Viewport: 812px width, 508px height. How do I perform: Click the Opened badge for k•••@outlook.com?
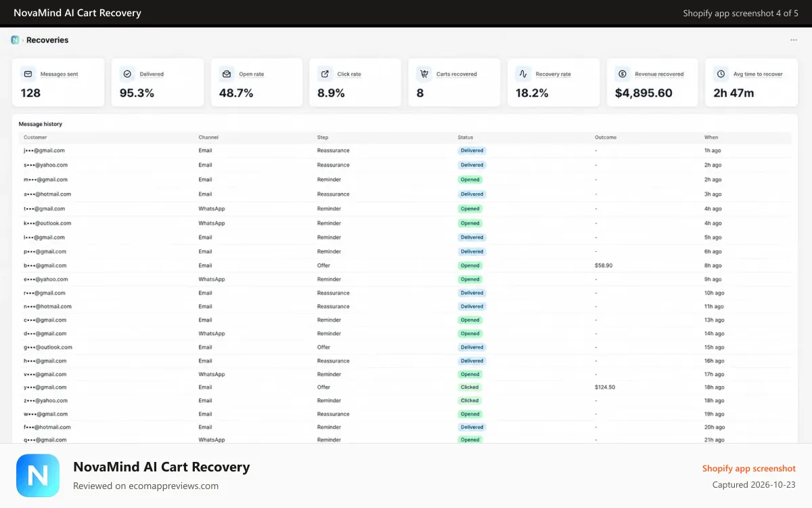[x=470, y=223]
